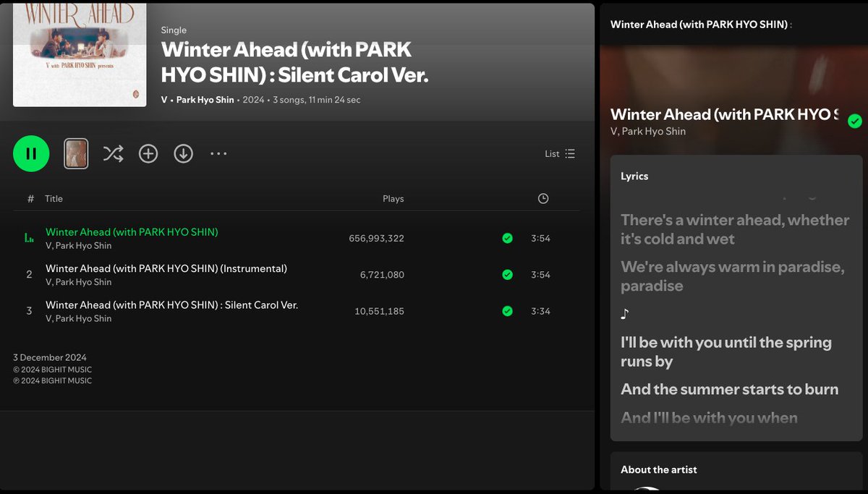
Task: Select track Winter Ahead (with PARK HYO SHIN)
Action: pos(132,232)
